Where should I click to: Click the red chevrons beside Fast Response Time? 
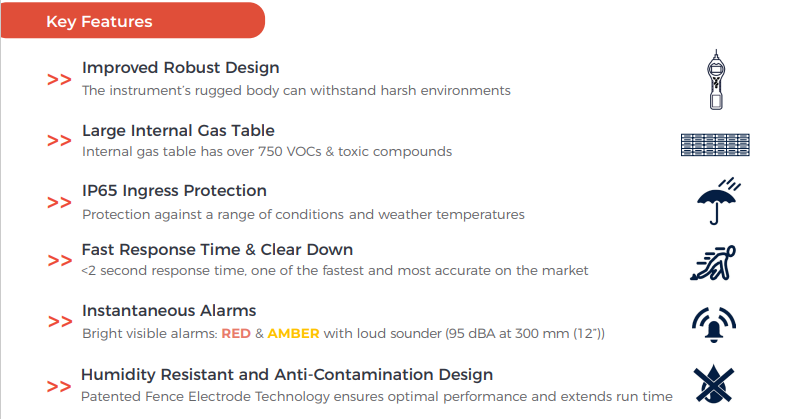pyautogui.click(x=60, y=260)
